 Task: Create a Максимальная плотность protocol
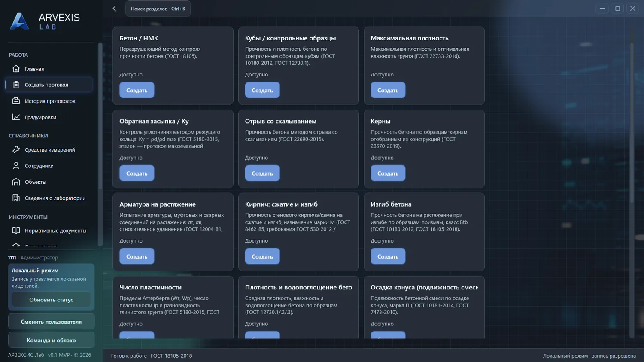(388, 90)
